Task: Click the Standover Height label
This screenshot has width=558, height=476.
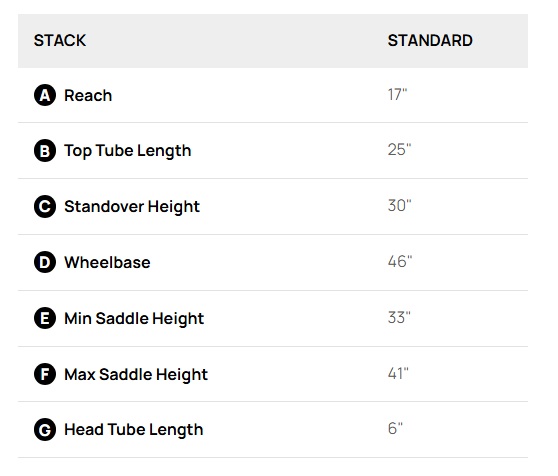Action: [132, 207]
